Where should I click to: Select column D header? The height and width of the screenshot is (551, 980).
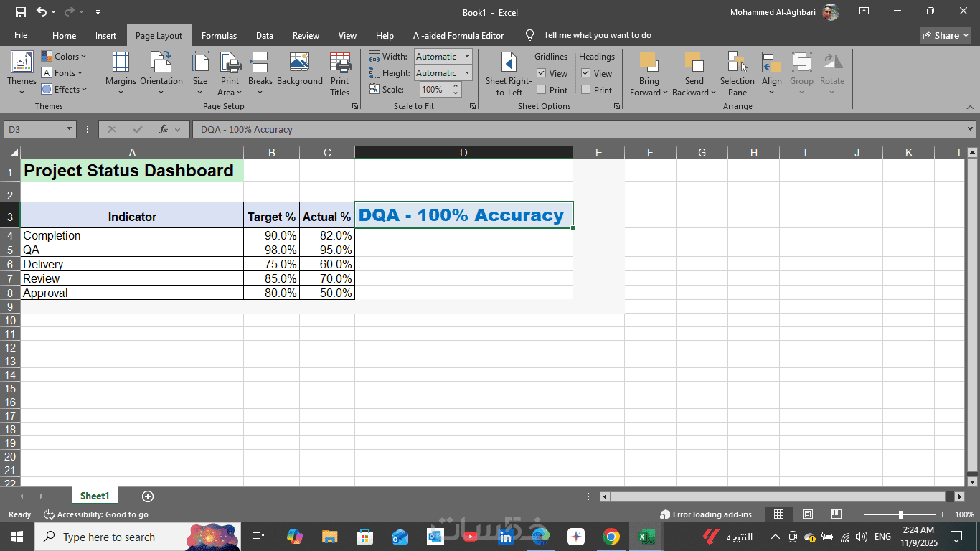coord(463,152)
